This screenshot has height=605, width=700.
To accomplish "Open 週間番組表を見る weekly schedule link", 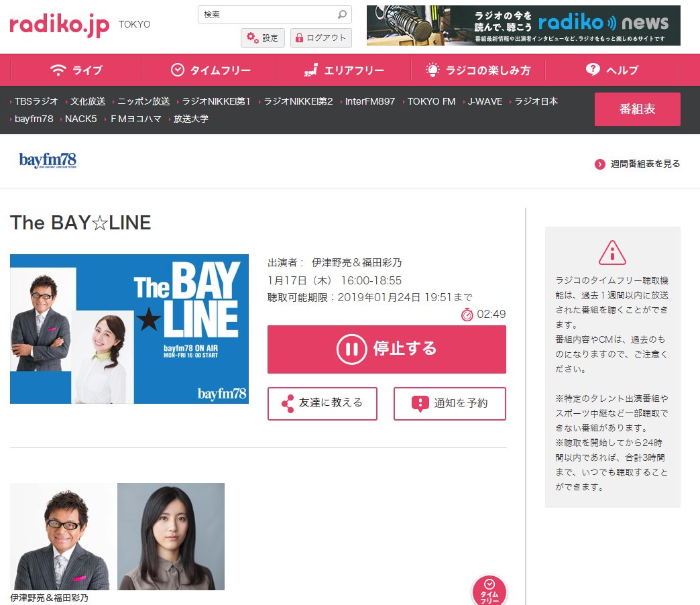I will pos(645,164).
